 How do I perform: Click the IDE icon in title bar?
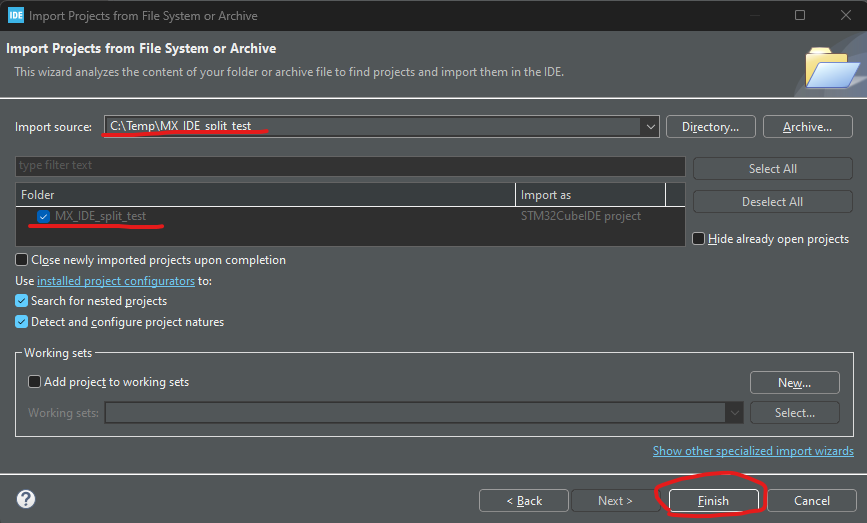(x=15, y=15)
